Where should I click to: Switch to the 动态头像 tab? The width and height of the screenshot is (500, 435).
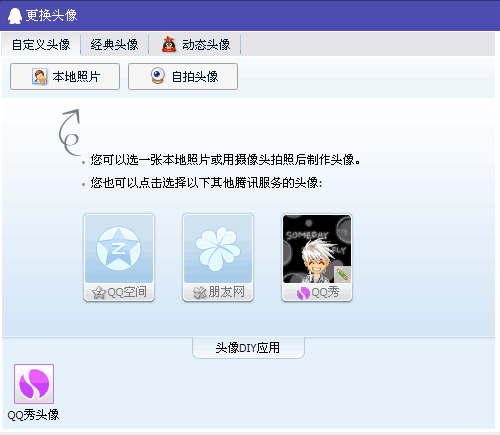195,45
